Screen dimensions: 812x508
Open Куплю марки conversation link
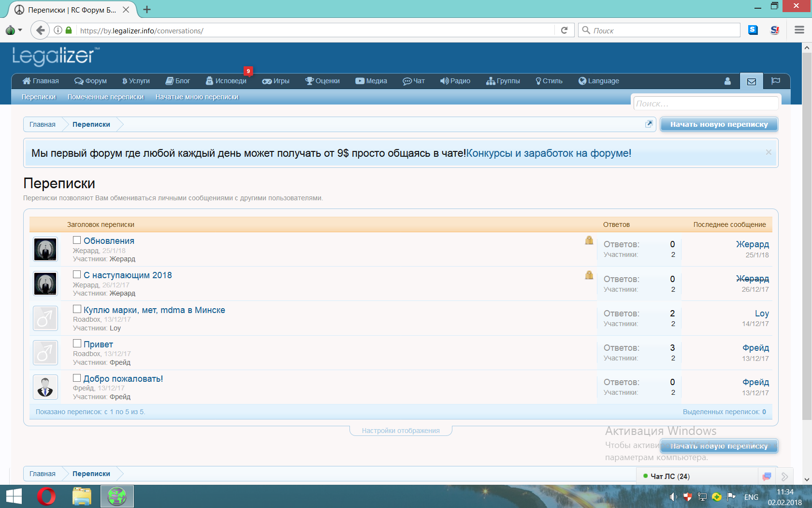tap(154, 310)
